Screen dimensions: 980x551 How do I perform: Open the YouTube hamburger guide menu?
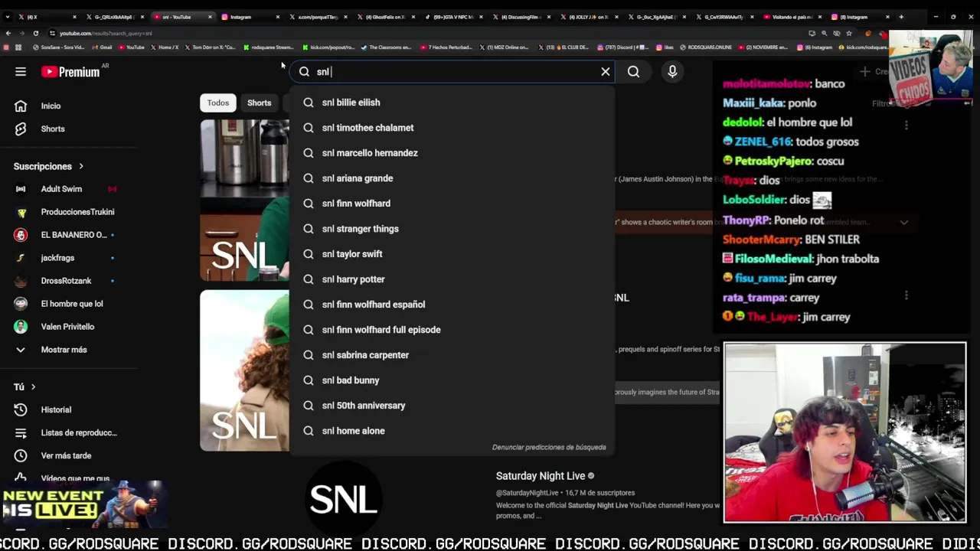click(x=21, y=71)
